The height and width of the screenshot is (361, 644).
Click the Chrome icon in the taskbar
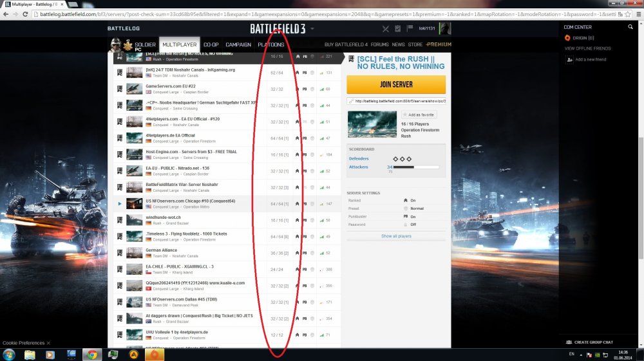tap(92, 355)
